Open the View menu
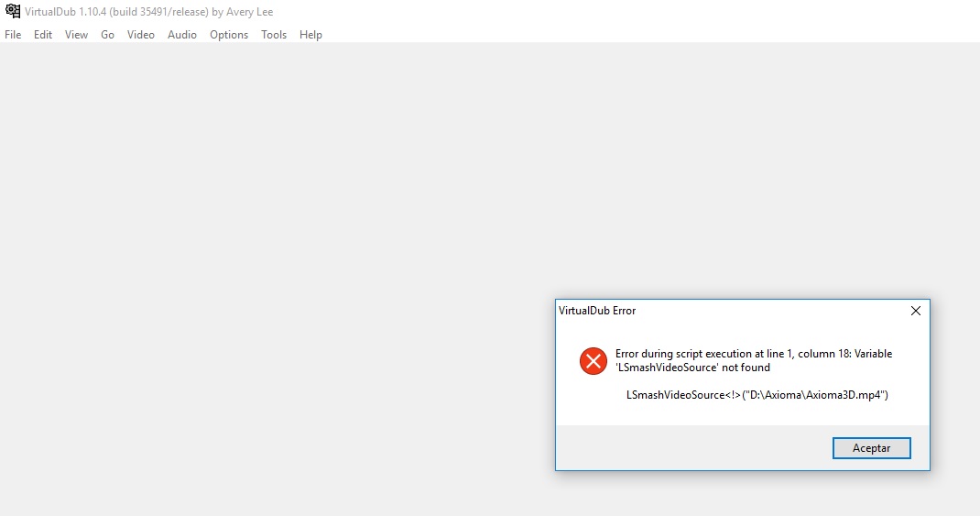Screen dimensions: 980x516 tap(76, 35)
